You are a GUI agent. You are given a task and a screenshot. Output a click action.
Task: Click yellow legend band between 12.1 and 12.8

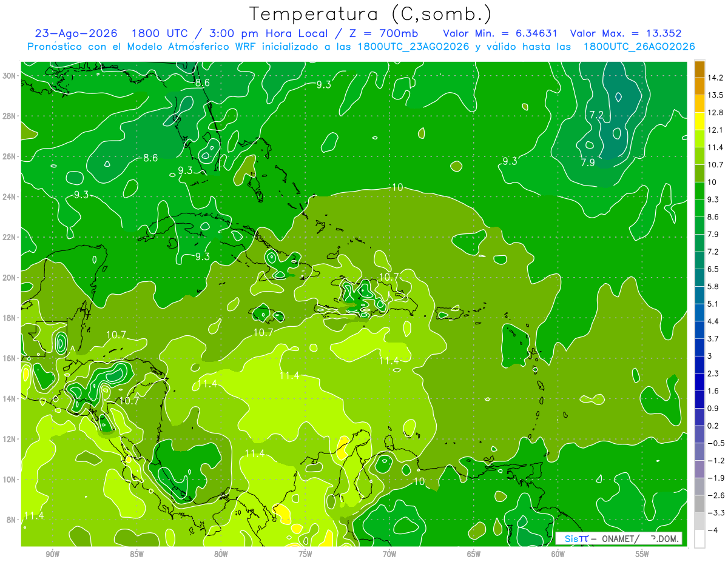tap(699, 121)
